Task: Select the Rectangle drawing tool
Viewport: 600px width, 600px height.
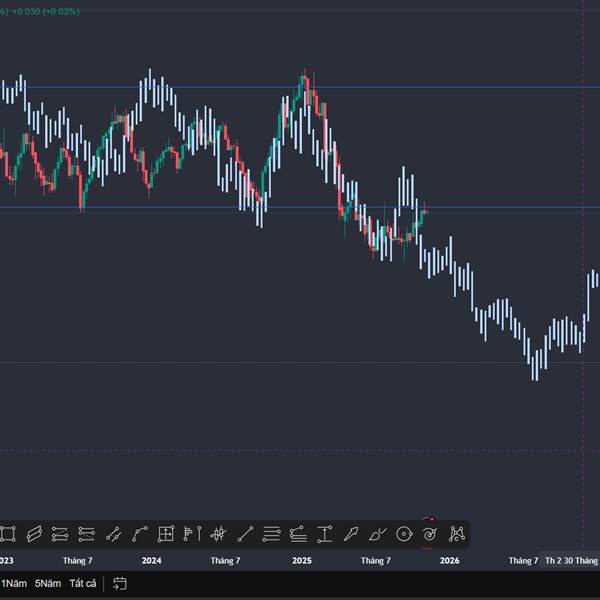Action: click(x=7, y=533)
